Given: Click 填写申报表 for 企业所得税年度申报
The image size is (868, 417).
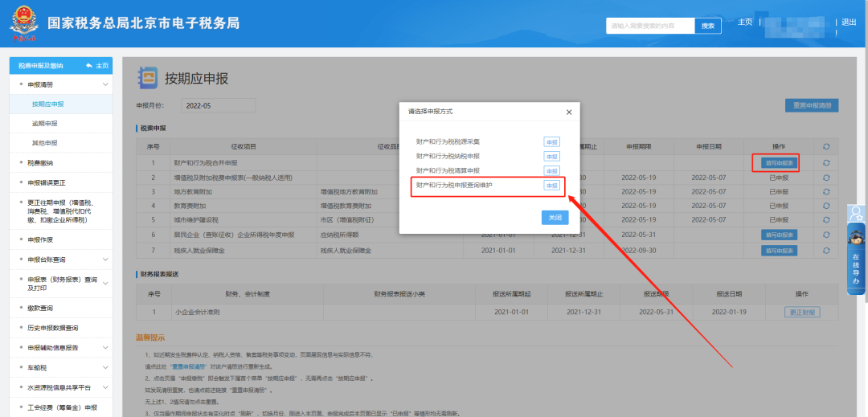Looking at the screenshot, I should point(779,235).
